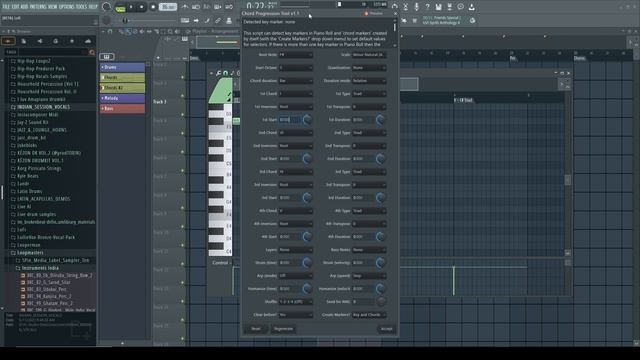Select the browser plugins tab icon
The width and height of the screenshot is (640, 360).
point(56,41)
